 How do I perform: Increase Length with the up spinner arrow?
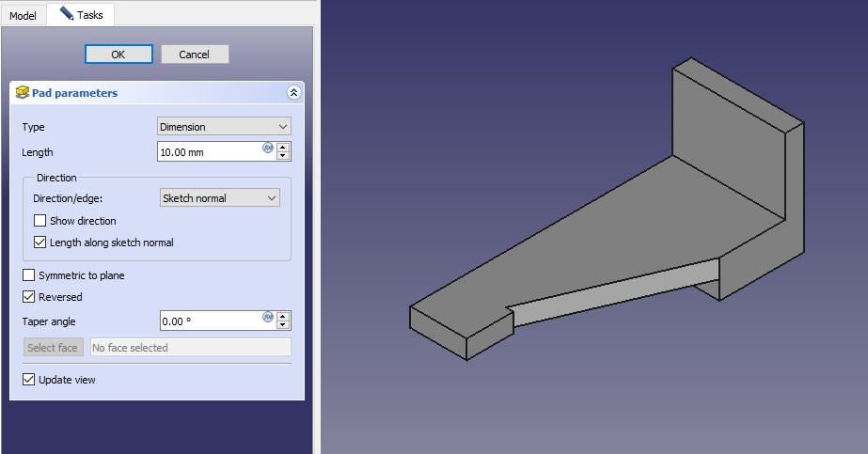click(x=283, y=147)
